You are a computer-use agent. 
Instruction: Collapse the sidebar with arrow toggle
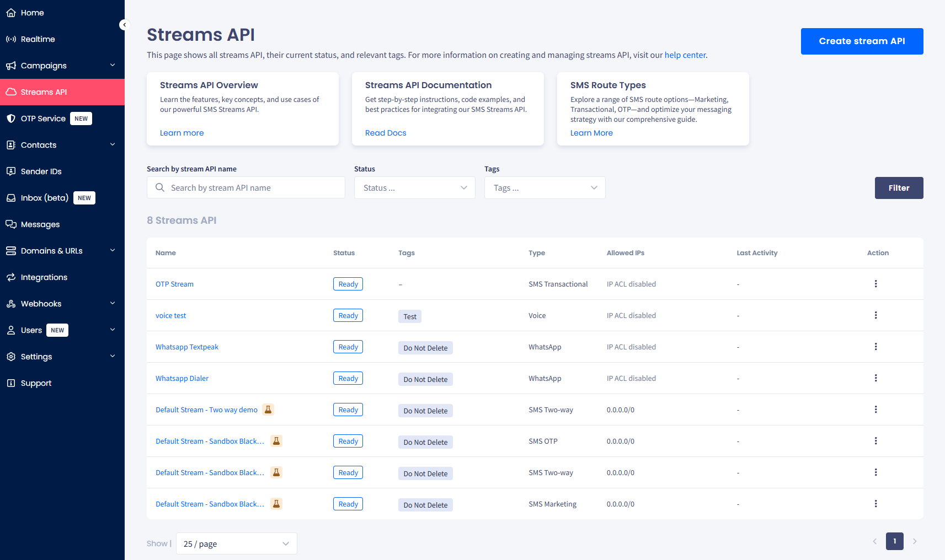[x=124, y=25]
